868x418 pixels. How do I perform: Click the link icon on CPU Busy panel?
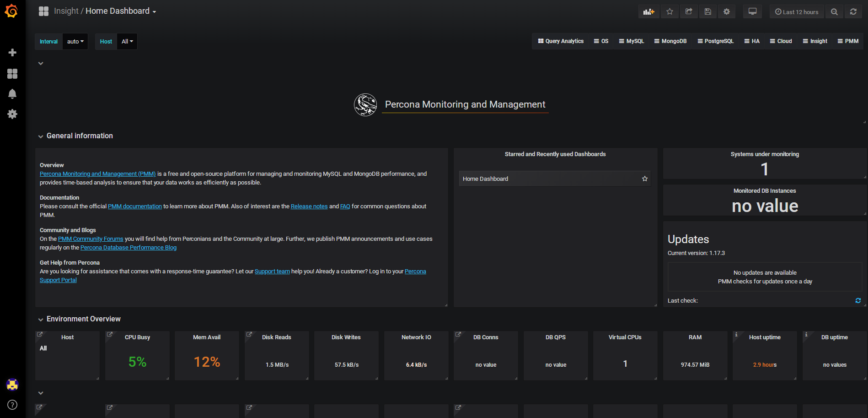[110, 334]
